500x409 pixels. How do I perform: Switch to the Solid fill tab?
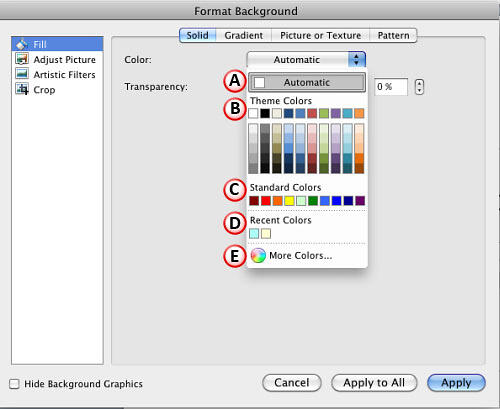point(197,35)
